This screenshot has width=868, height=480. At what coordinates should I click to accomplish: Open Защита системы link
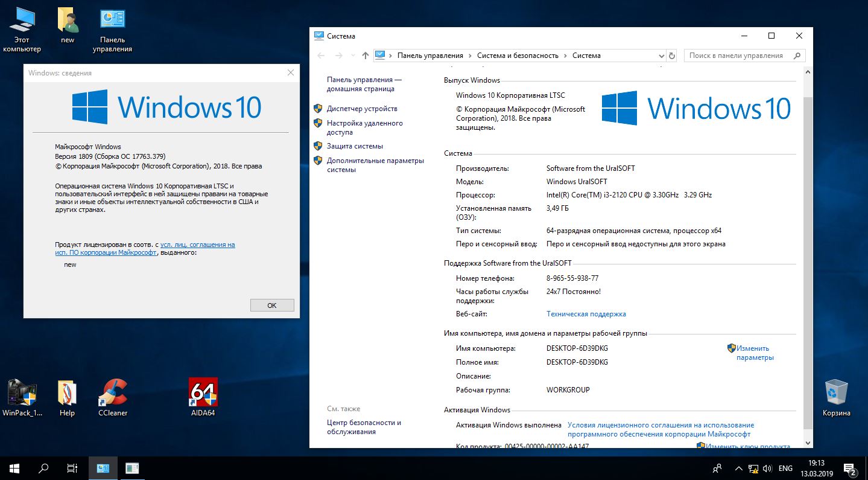click(x=355, y=146)
